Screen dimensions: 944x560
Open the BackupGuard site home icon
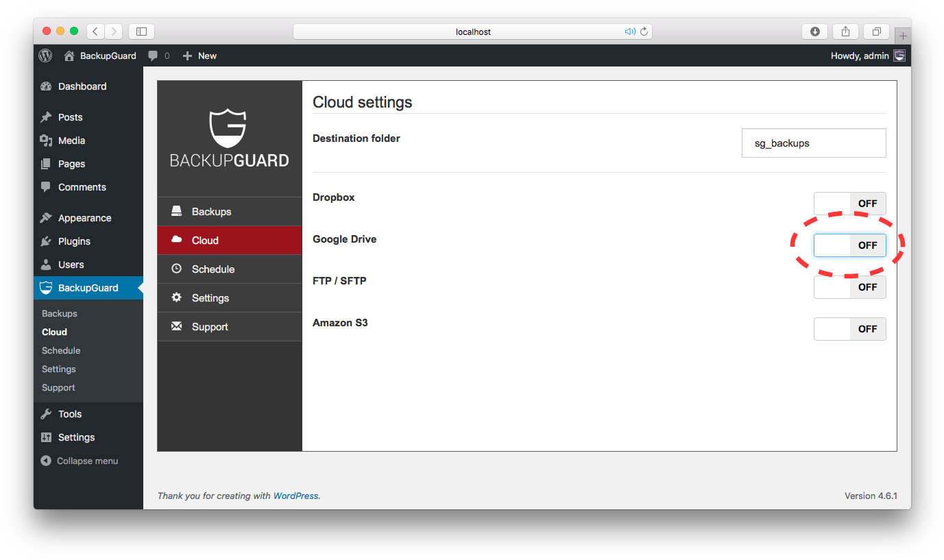tap(69, 56)
